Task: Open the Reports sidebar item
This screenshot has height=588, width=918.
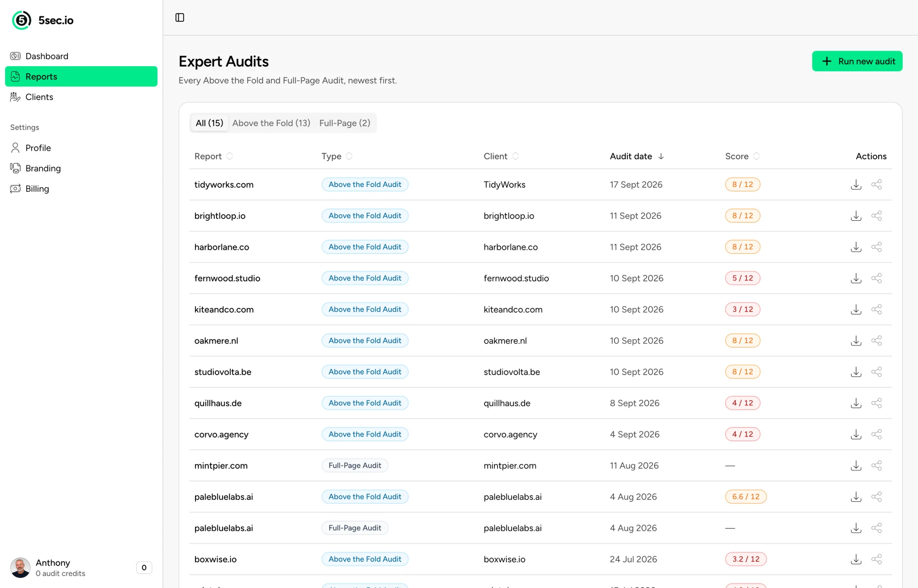Action: tap(81, 76)
